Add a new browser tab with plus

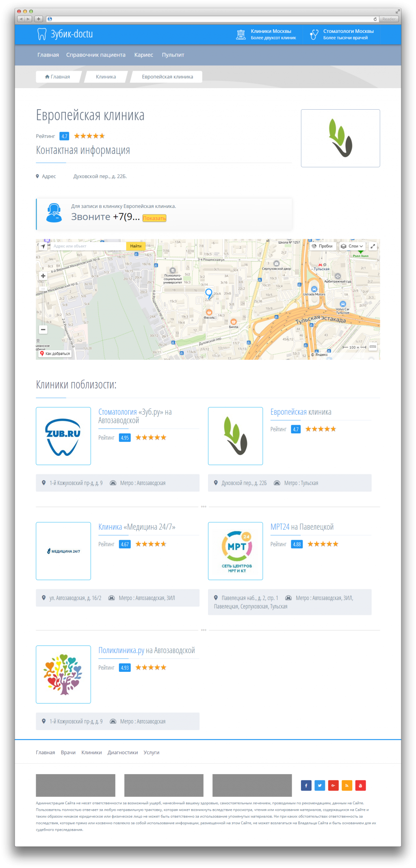click(39, 19)
